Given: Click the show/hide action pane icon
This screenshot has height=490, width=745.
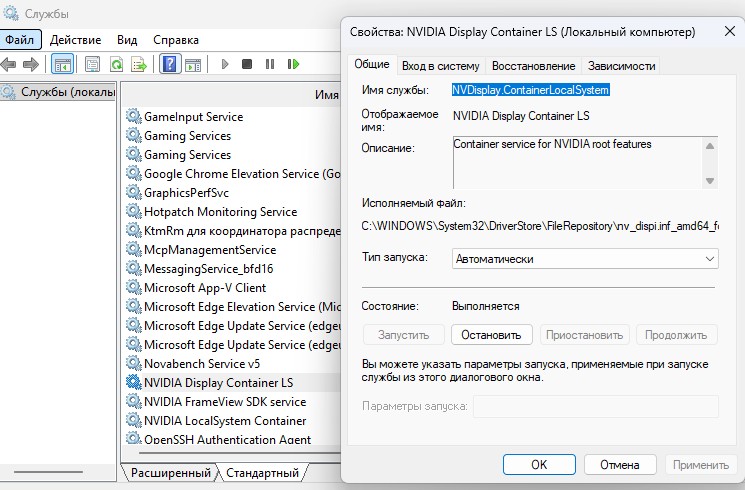Looking at the screenshot, I should coord(193,64).
